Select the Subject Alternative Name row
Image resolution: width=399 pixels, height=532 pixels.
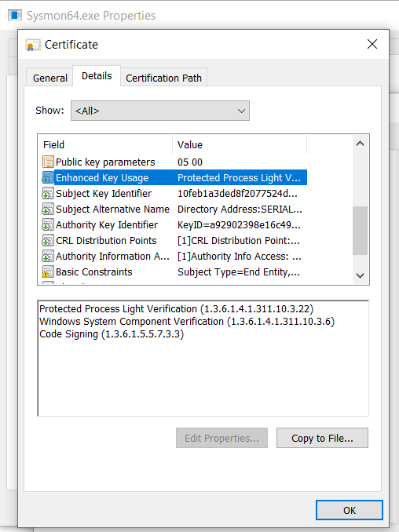[x=174, y=209]
